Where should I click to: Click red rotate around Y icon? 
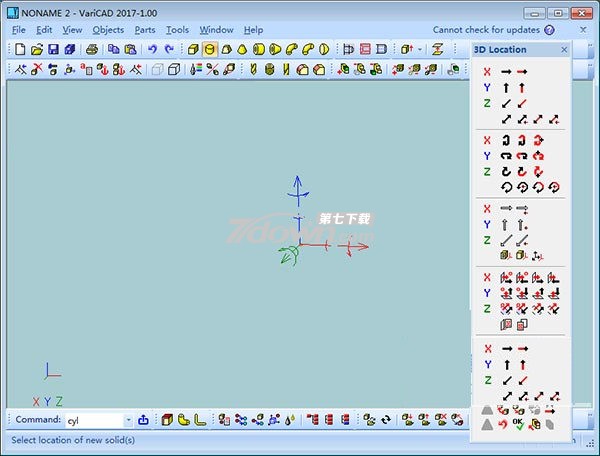pyautogui.click(x=522, y=156)
